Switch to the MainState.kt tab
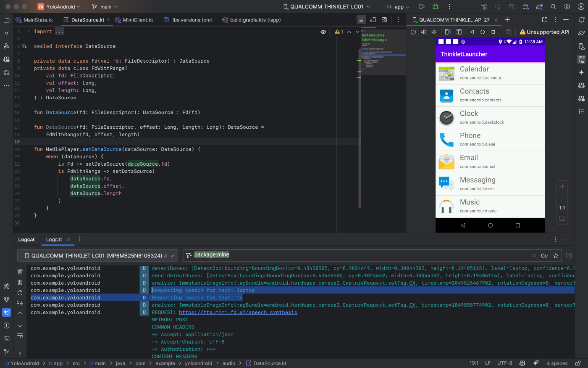This screenshot has height=368, width=588. point(34,20)
